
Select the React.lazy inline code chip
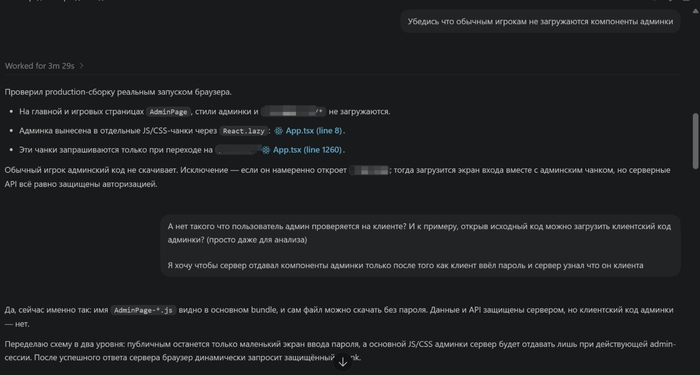pos(244,131)
